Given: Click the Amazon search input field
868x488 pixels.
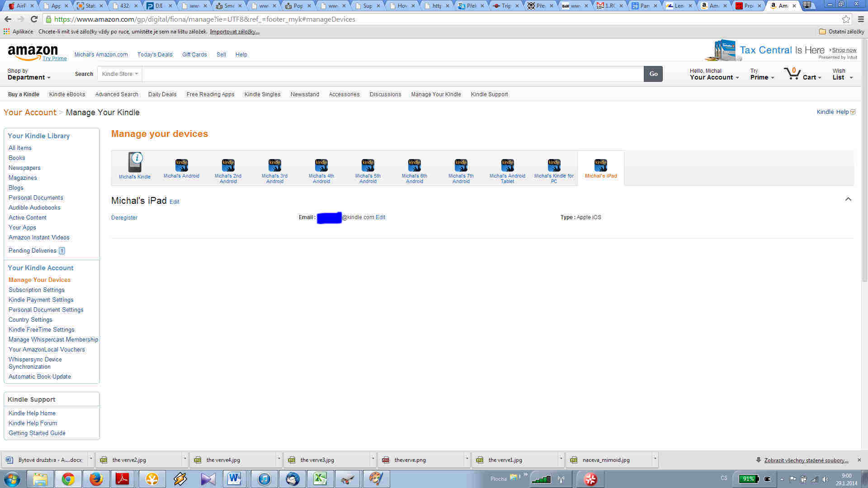Looking at the screenshot, I should tap(393, 74).
